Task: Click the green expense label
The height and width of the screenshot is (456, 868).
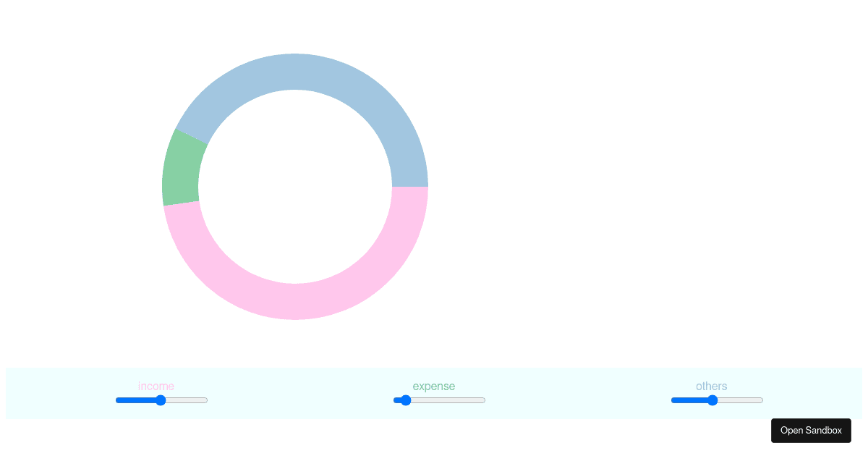Action: click(x=434, y=387)
